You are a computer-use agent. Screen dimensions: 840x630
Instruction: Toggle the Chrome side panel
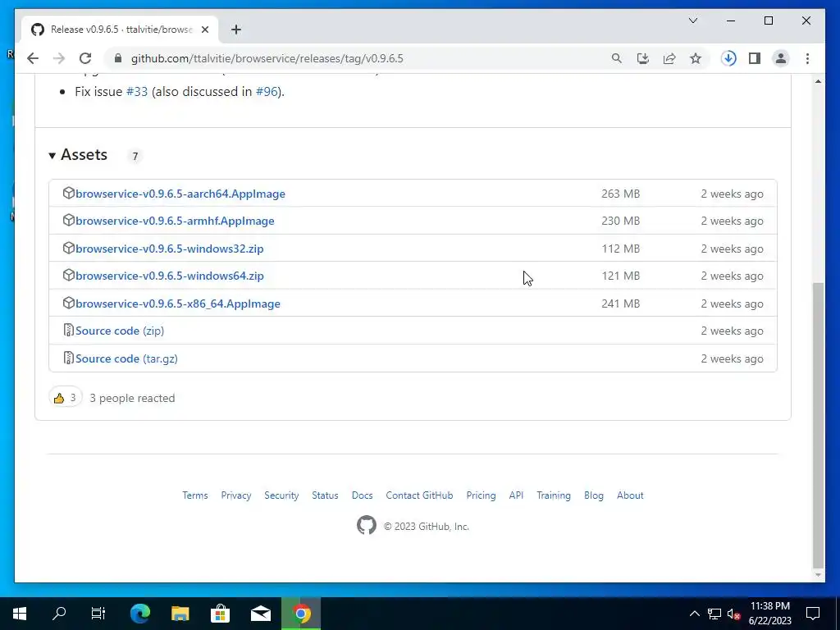coord(755,58)
